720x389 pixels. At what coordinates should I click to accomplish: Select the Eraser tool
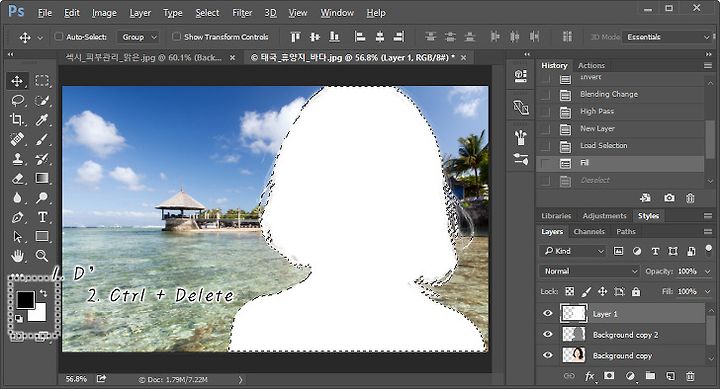(17, 178)
